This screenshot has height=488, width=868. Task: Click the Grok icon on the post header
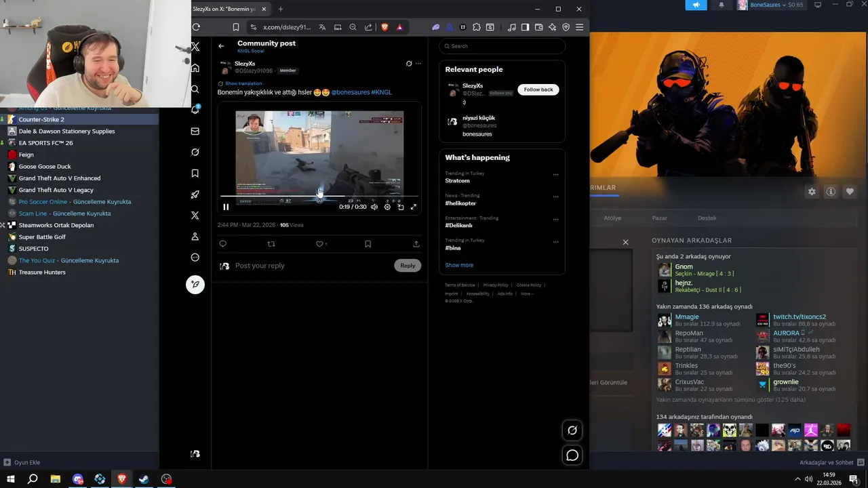409,64
